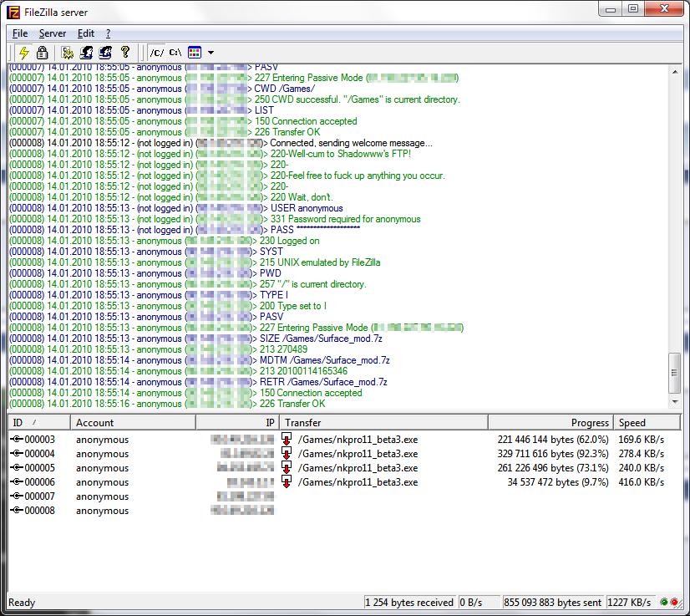
Task: Select connection row 000003
Action: pos(344,440)
